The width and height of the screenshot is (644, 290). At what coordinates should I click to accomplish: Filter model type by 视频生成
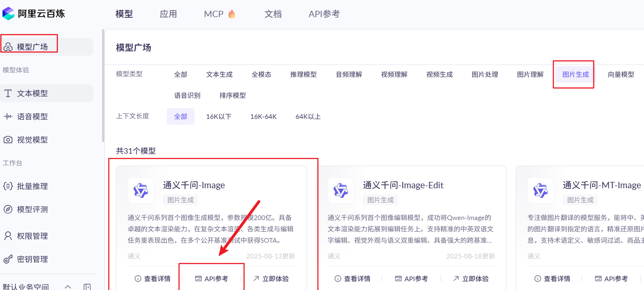(440, 74)
